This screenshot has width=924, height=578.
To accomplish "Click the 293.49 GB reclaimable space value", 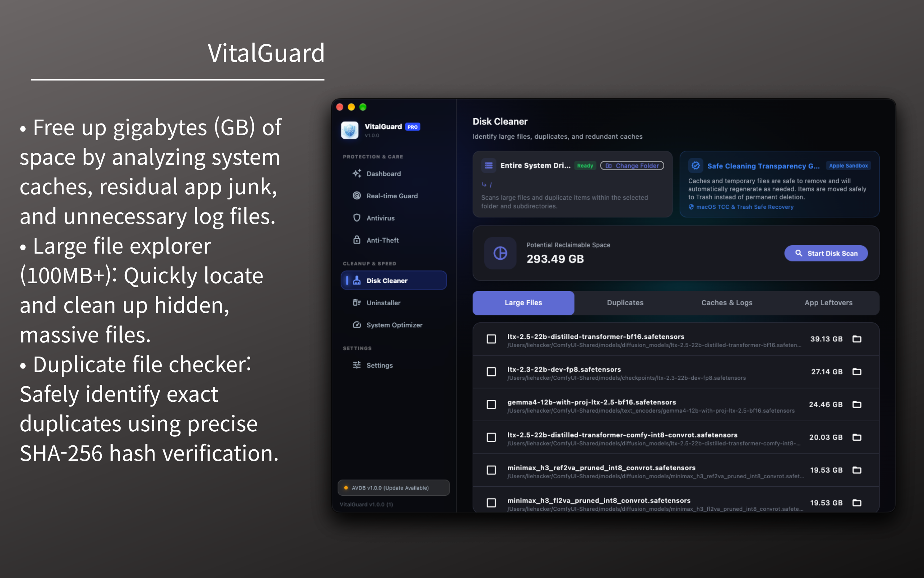I will pyautogui.click(x=555, y=259).
